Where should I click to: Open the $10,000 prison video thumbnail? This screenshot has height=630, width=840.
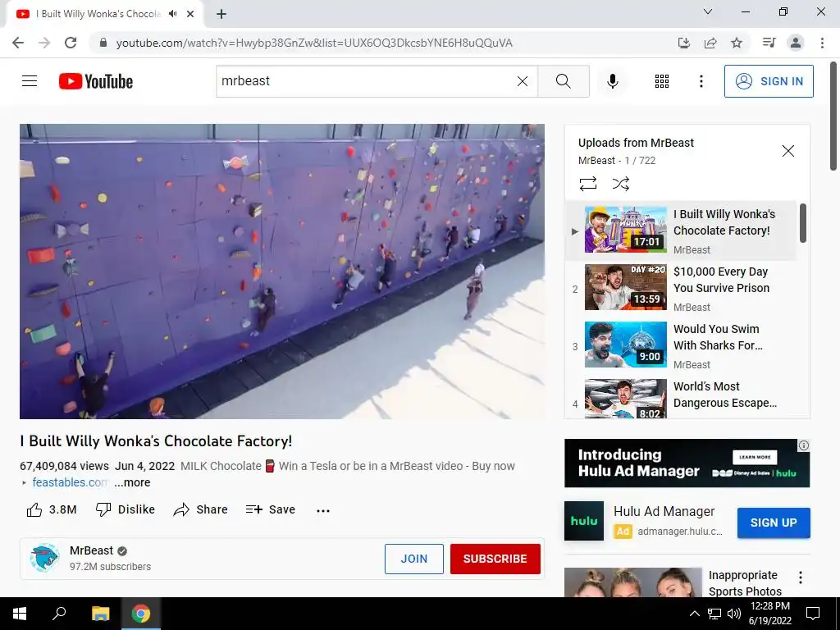click(625, 286)
